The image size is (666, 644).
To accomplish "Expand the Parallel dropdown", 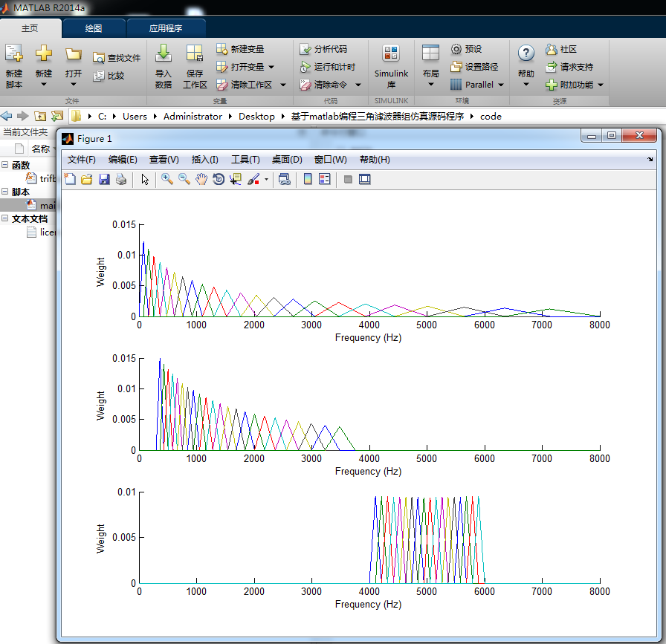I will pyautogui.click(x=501, y=85).
